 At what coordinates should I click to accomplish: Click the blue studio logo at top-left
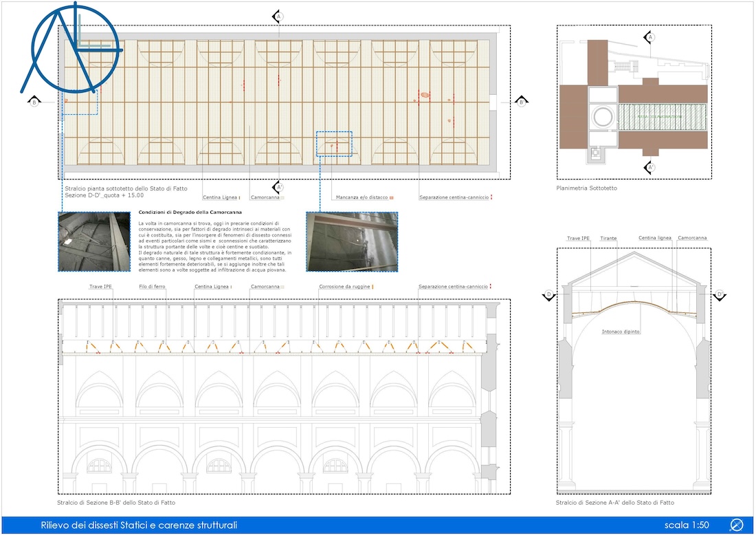click(x=69, y=48)
